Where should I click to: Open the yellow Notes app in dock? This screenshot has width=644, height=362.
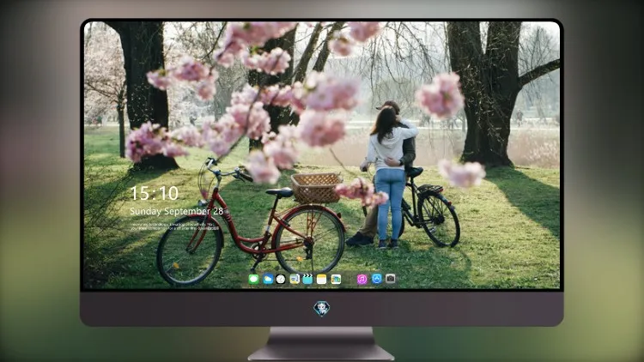[322, 279]
